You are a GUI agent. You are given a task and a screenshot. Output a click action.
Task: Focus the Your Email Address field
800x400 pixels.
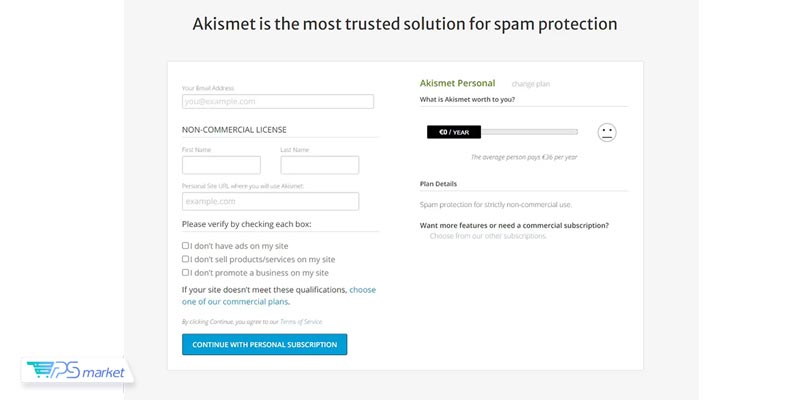click(x=278, y=102)
